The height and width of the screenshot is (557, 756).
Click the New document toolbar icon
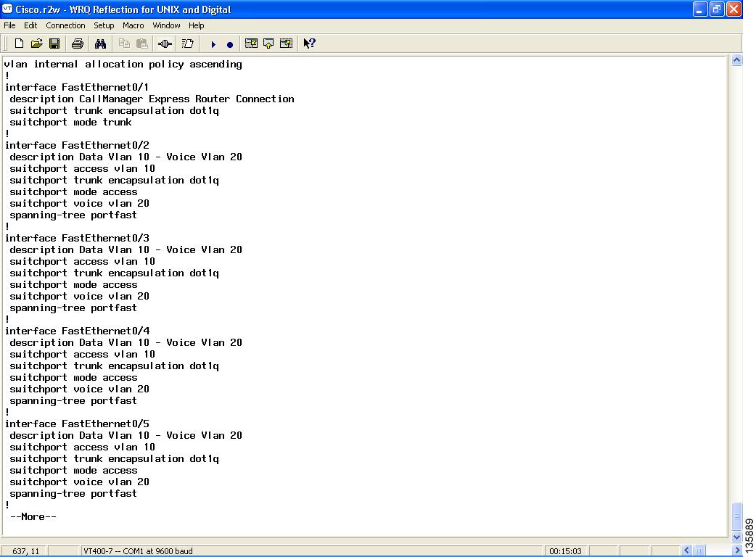pyautogui.click(x=19, y=44)
